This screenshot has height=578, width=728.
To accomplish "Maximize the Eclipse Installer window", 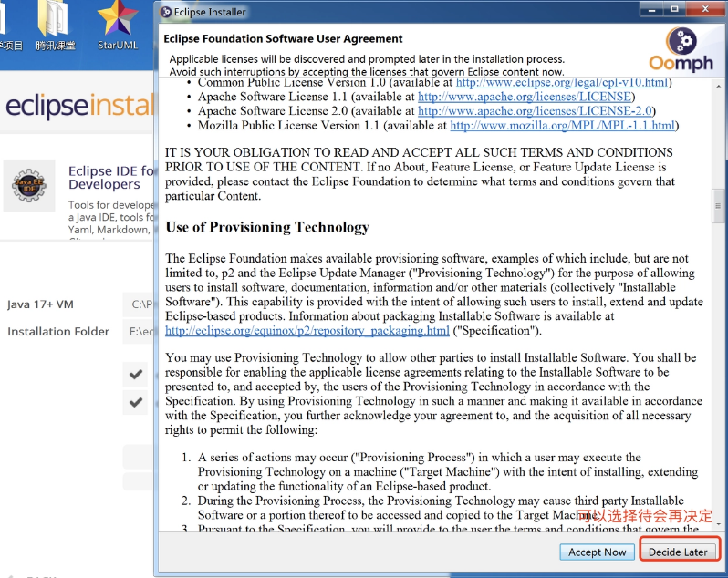I will tap(674, 9).
